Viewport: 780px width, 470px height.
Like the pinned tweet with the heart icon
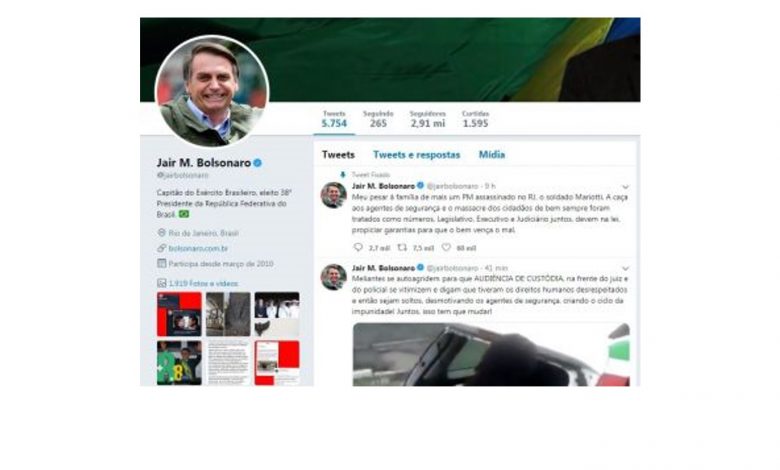click(x=446, y=247)
